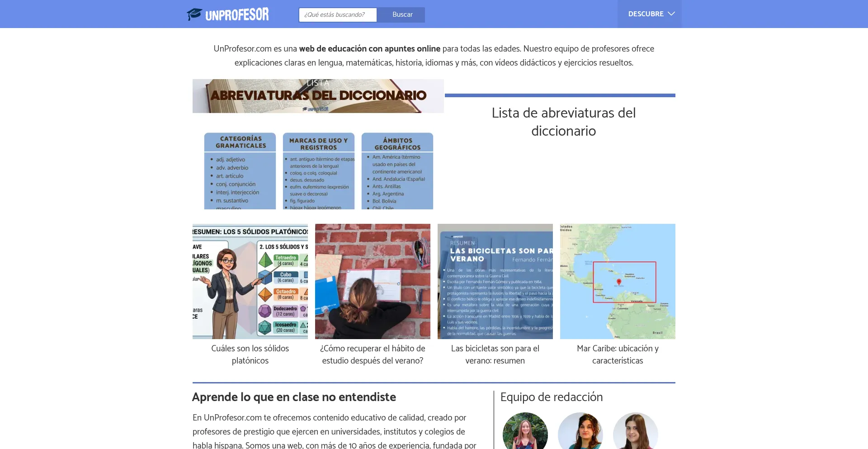Open 'Mar Caribe: ubicación y características' link
Screen dimensions: 868x449
pyautogui.click(x=618, y=354)
